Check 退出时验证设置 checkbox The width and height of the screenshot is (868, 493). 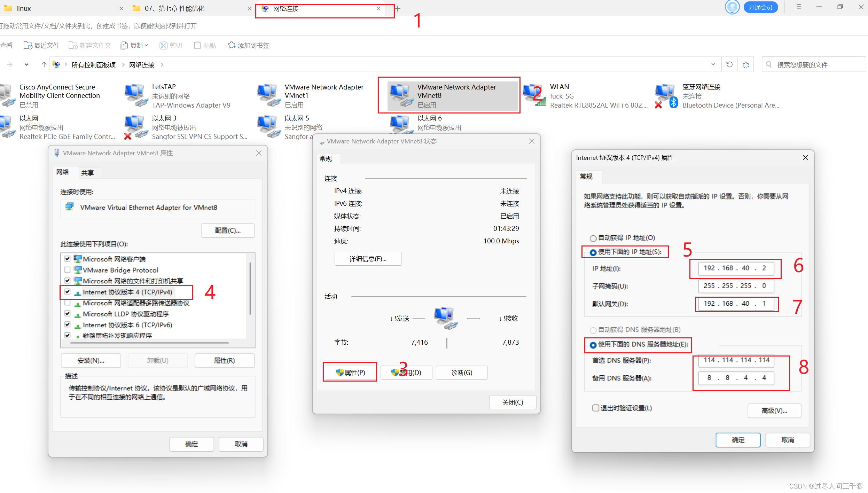point(596,408)
